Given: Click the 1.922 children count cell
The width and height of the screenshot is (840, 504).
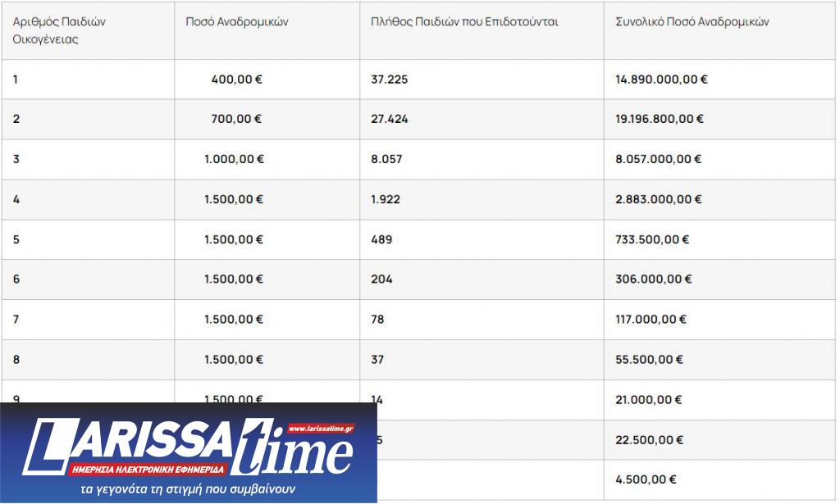Looking at the screenshot, I should 386,199.
